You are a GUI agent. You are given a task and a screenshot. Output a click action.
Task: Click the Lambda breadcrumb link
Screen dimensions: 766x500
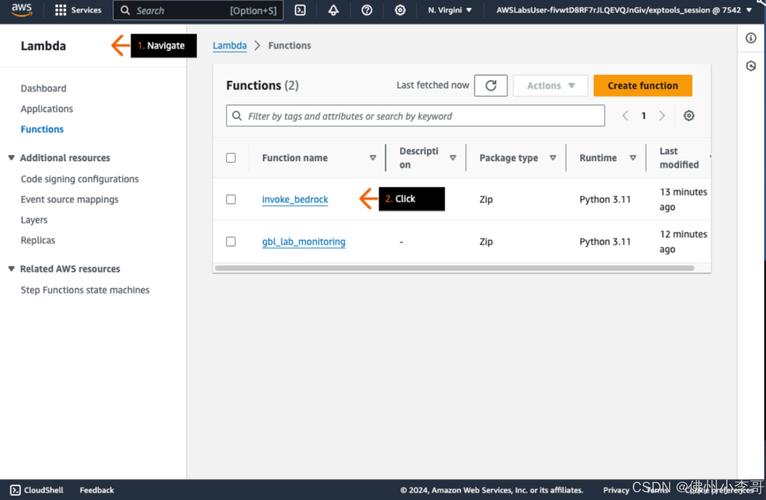tap(229, 45)
